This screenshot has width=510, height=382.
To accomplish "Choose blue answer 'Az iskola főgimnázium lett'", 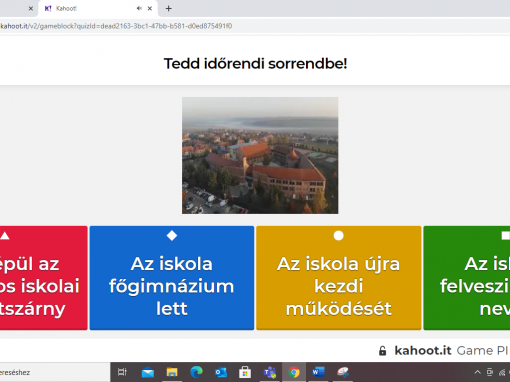I will [x=172, y=278].
